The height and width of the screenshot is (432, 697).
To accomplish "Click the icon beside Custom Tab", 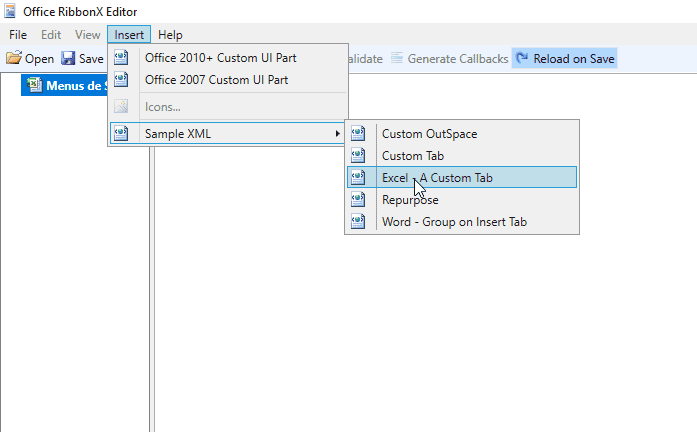I will [358, 156].
